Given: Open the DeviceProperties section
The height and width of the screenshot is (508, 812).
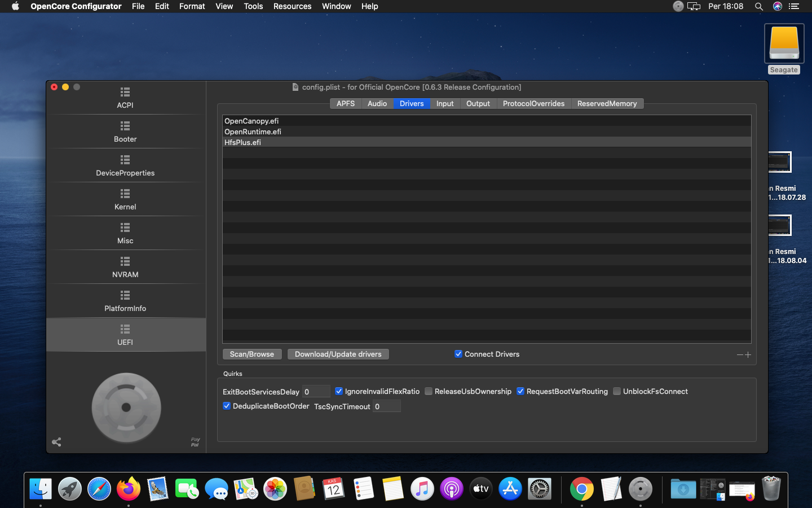Looking at the screenshot, I should [125, 165].
